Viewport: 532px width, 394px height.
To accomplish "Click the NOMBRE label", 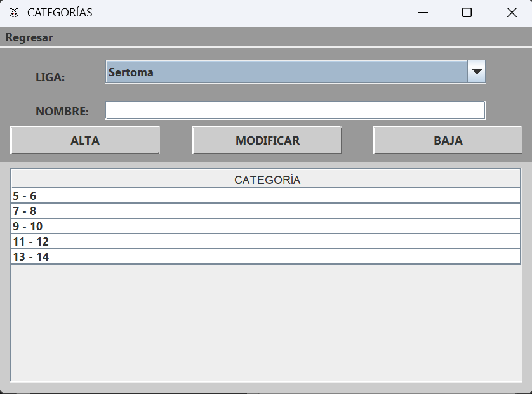I will tap(62, 112).
